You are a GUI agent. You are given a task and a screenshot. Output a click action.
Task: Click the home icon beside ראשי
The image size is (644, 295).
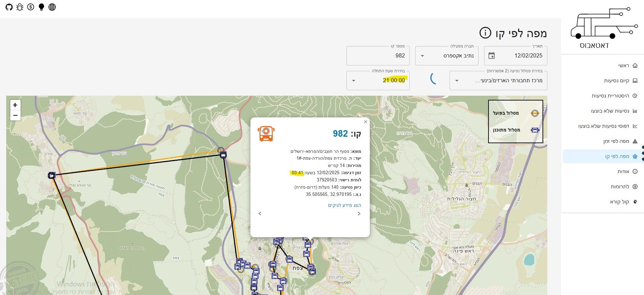pos(635,65)
